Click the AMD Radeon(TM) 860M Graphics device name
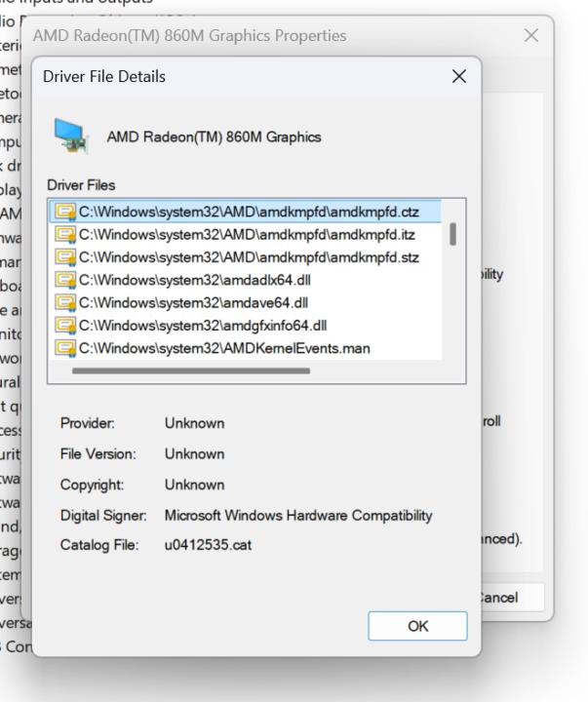 [x=215, y=137]
